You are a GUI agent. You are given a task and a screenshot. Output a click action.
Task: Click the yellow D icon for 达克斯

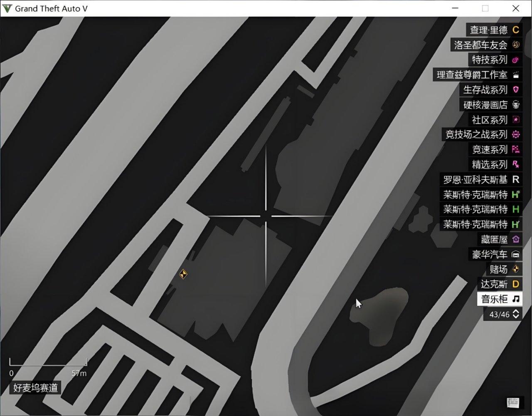pyautogui.click(x=516, y=284)
